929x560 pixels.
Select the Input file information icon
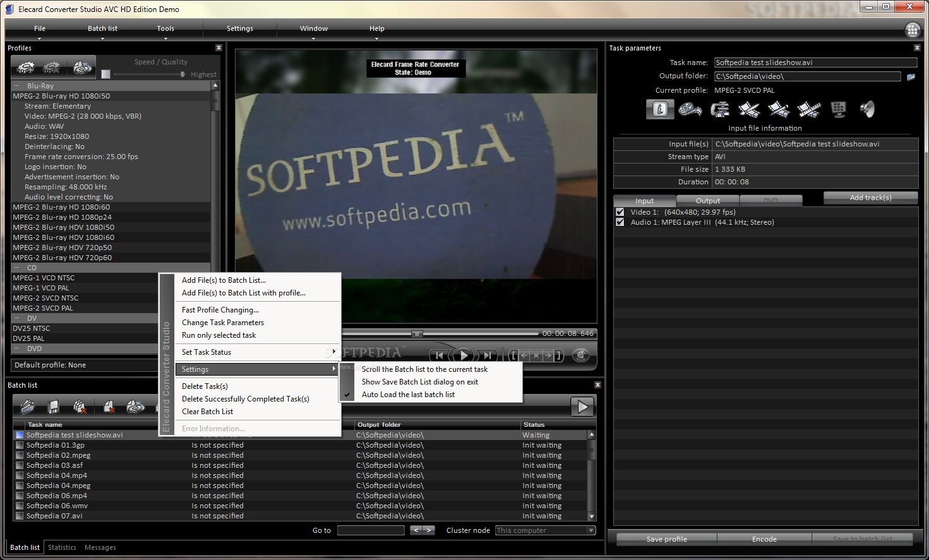[x=660, y=109]
